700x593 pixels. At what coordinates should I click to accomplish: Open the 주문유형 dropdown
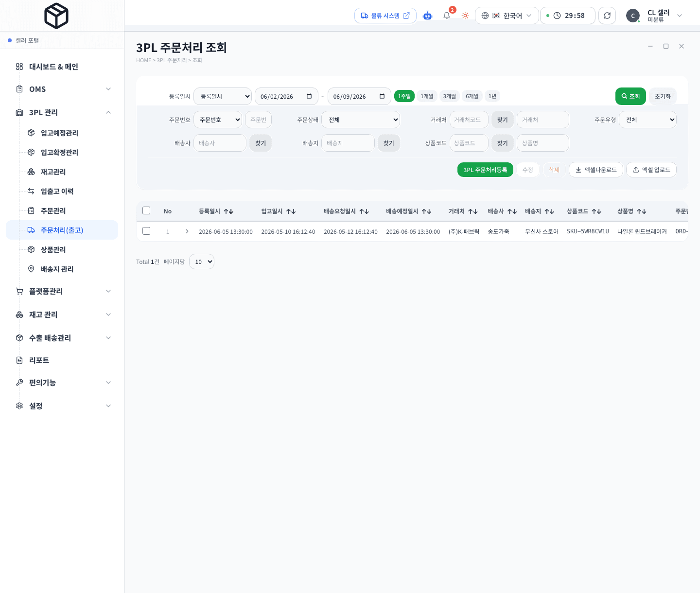pyautogui.click(x=647, y=120)
